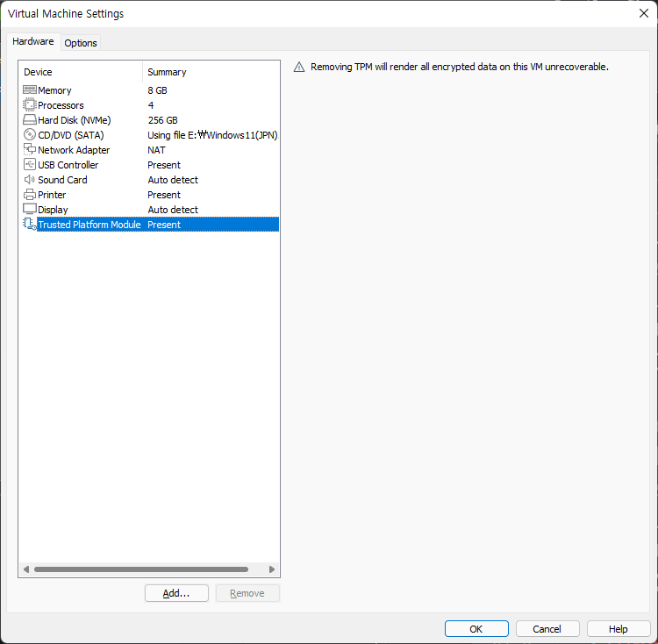Image resolution: width=658 pixels, height=644 pixels.
Task: Select the Memory row label
Action: [x=54, y=90]
